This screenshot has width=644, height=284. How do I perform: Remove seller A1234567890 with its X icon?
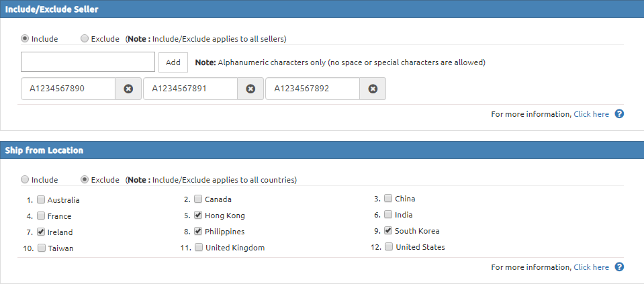(128, 89)
